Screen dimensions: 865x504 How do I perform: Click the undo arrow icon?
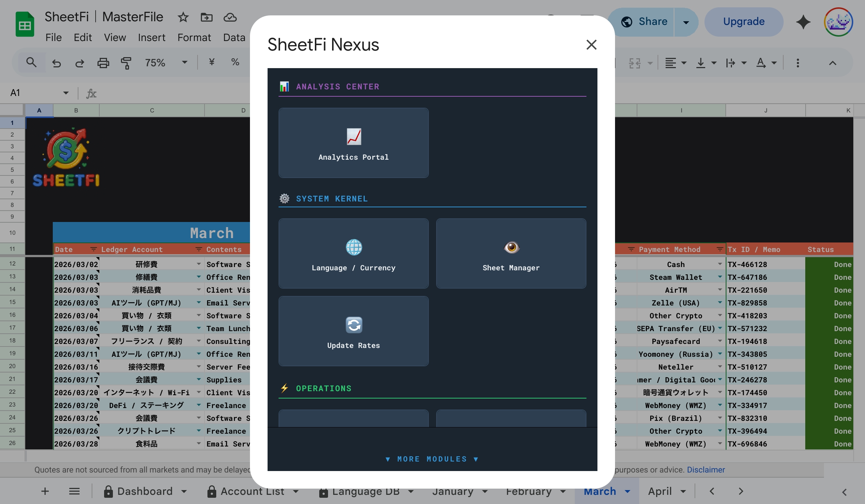coord(56,63)
